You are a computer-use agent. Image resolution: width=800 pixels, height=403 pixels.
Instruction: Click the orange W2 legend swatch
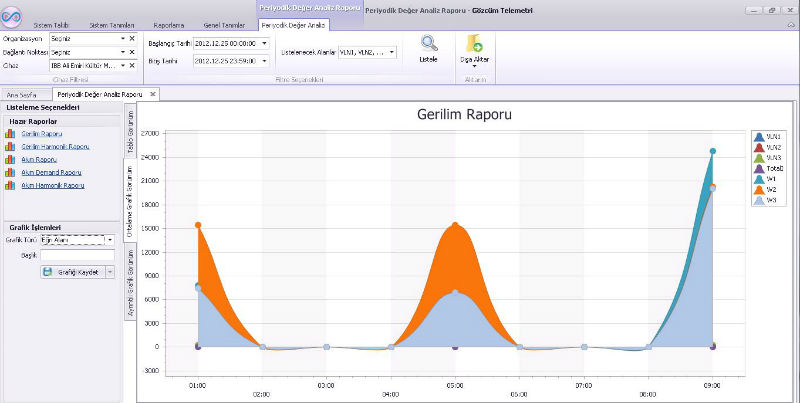click(759, 189)
